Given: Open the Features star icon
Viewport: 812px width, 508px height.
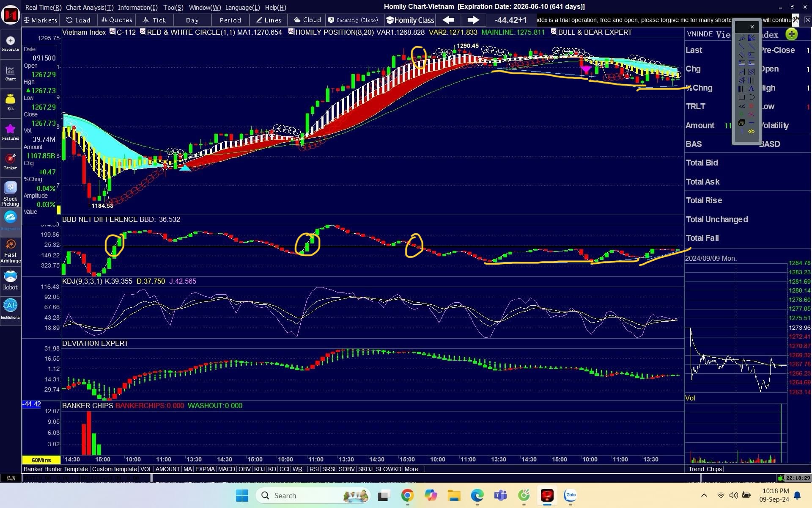Looking at the screenshot, I should 11,132.
